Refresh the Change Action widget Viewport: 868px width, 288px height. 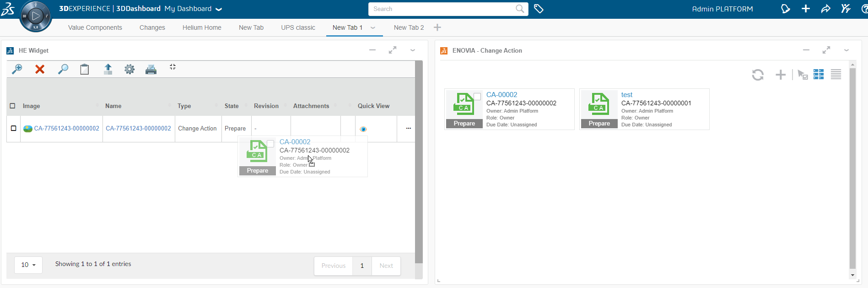pos(758,75)
